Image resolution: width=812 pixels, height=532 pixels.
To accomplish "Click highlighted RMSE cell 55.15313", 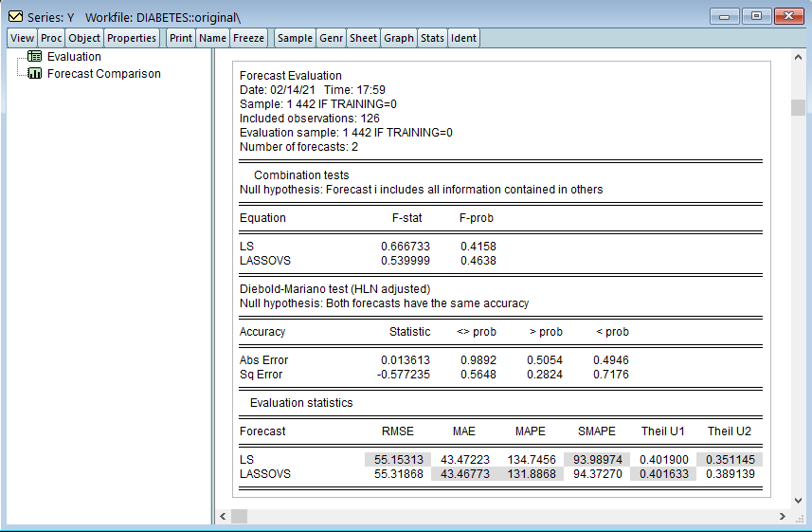I will [398, 459].
